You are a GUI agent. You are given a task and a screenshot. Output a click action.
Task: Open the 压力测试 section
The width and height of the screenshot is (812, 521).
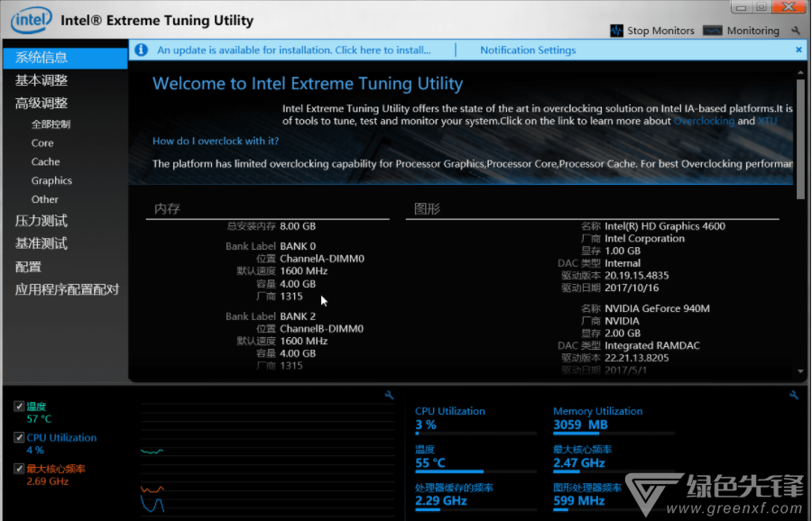pyautogui.click(x=42, y=221)
